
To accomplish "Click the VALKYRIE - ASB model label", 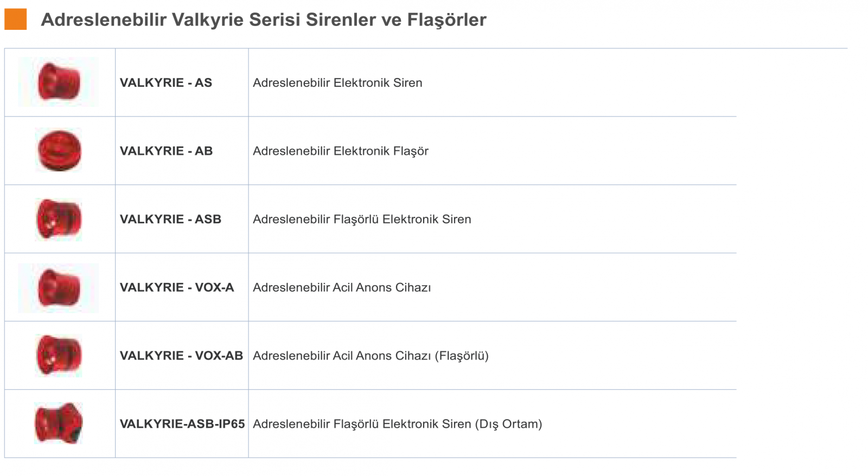I will [x=170, y=220].
